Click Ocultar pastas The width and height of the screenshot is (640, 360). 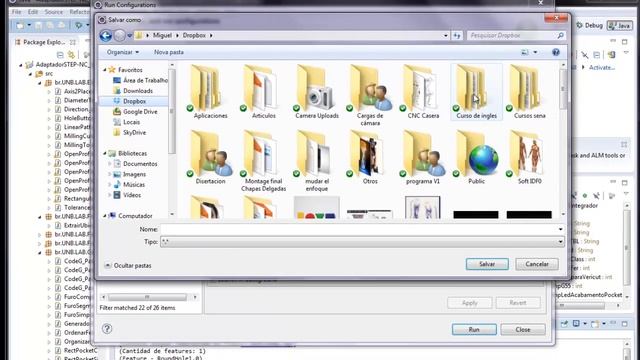[x=128, y=266]
